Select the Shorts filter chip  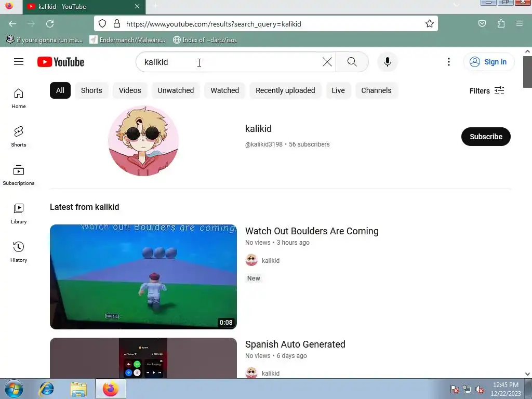coord(91,90)
